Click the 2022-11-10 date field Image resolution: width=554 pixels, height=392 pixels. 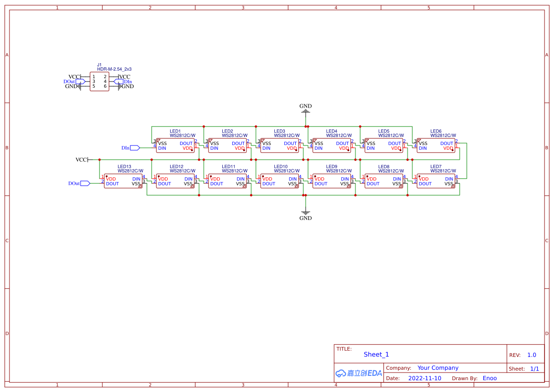coord(425,378)
